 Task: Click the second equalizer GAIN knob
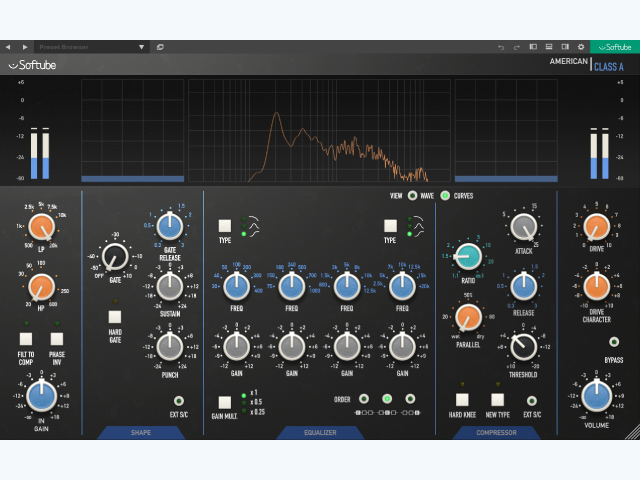pos(291,347)
